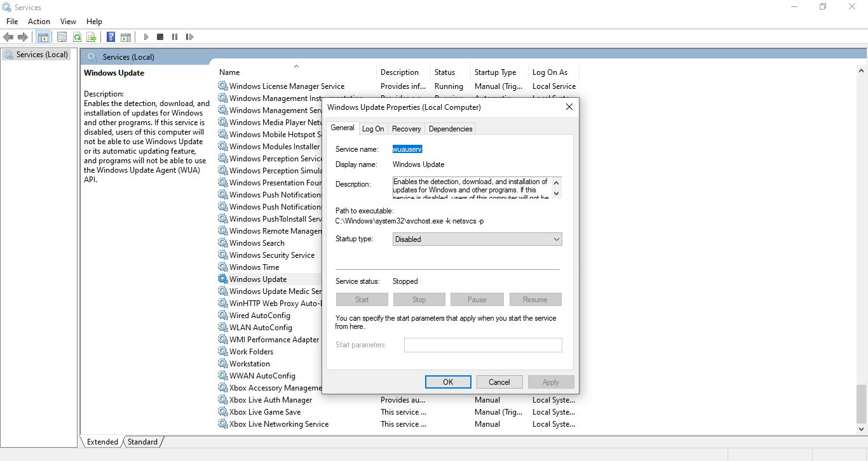Image resolution: width=868 pixels, height=461 pixels.
Task: Toggle the Show/Hide Console Tree toolbar icon
Action: click(x=43, y=37)
